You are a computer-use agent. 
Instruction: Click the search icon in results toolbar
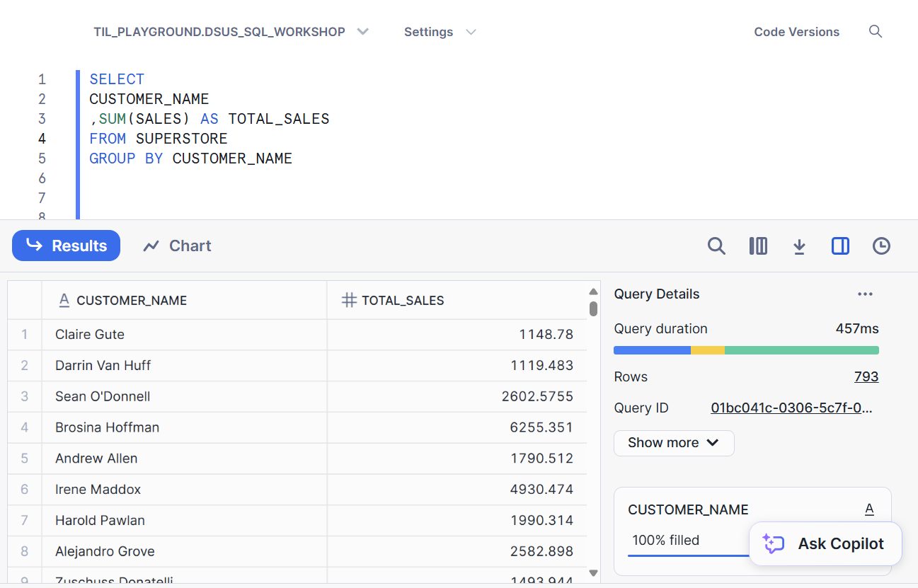point(716,246)
